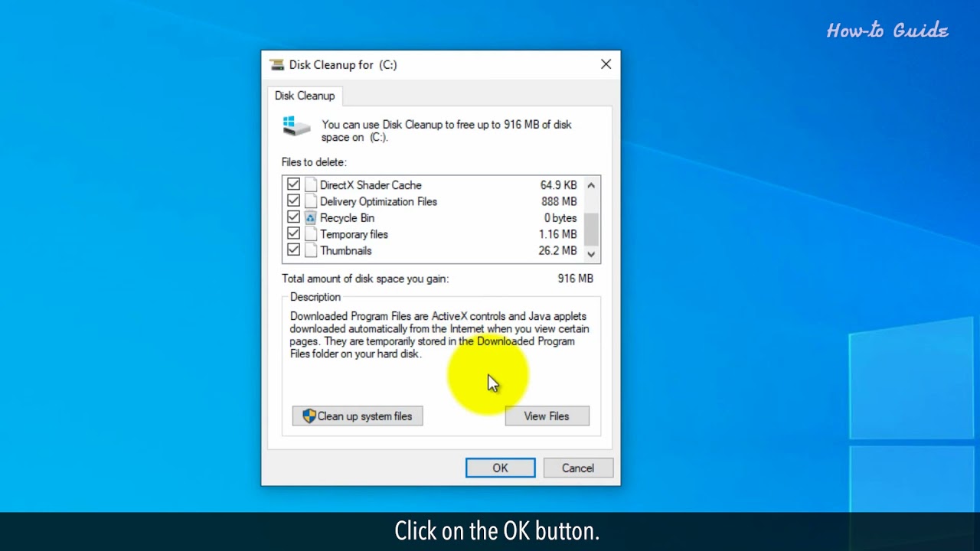Click the total 916 MB value

click(576, 279)
